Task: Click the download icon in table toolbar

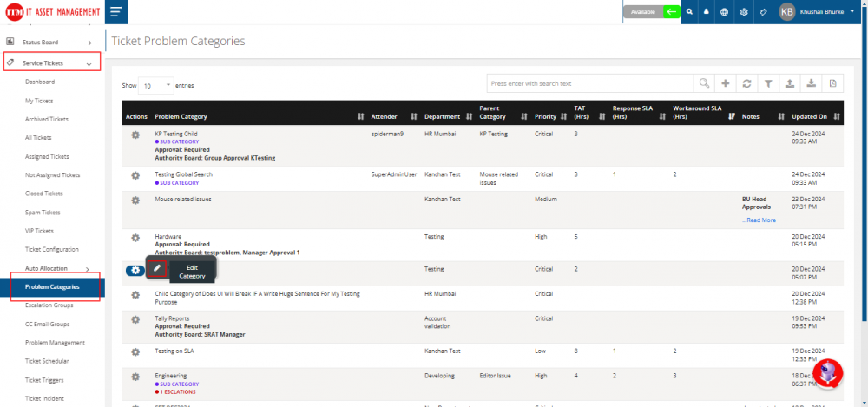Action: pos(811,83)
